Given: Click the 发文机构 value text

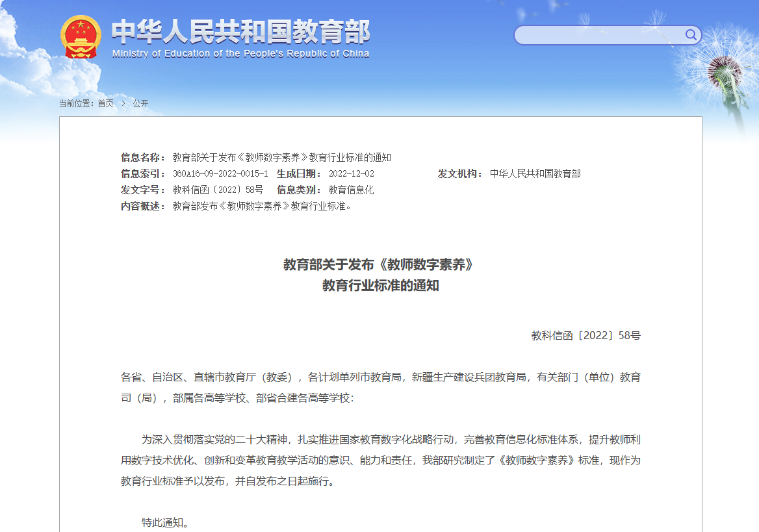Looking at the screenshot, I should pos(535,174).
